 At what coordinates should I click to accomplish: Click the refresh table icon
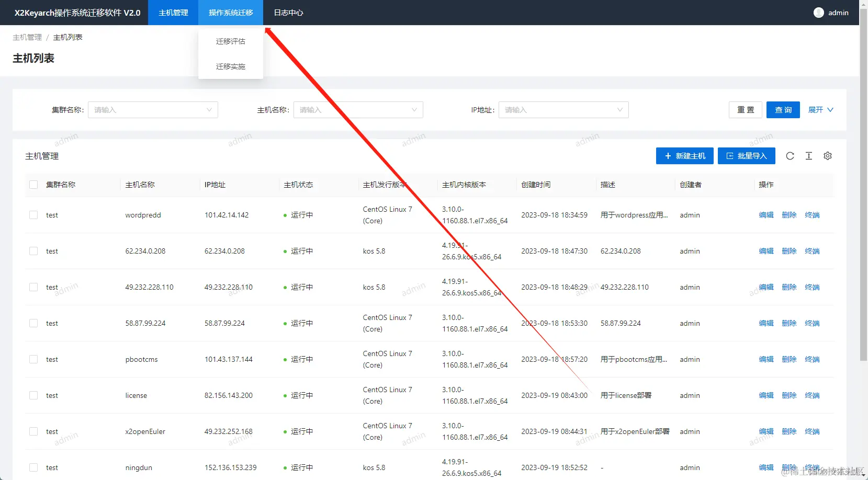(790, 156)
